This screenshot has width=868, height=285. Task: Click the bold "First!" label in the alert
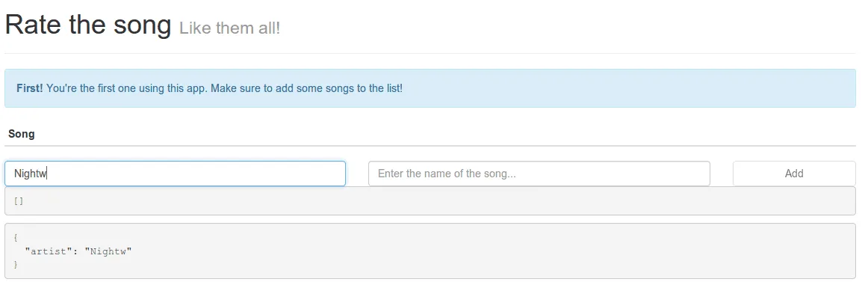30,88
